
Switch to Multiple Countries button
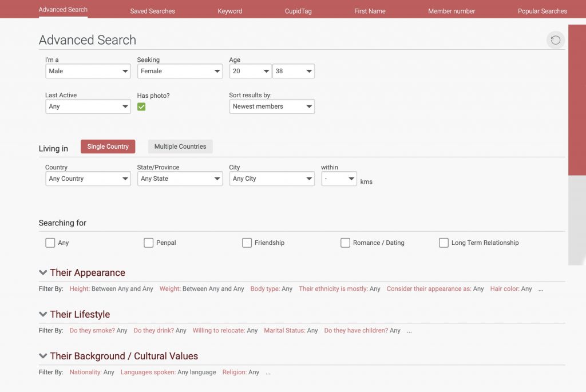click(x=180, y=146)
